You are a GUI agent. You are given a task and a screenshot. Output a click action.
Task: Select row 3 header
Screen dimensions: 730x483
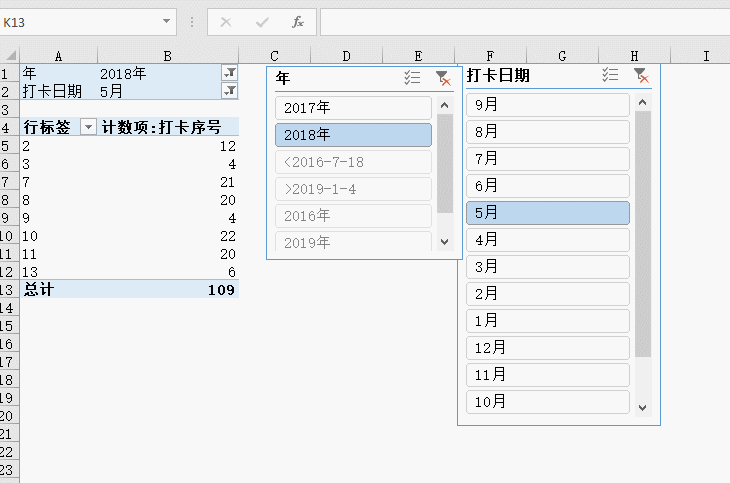click(x=9, y=109)
